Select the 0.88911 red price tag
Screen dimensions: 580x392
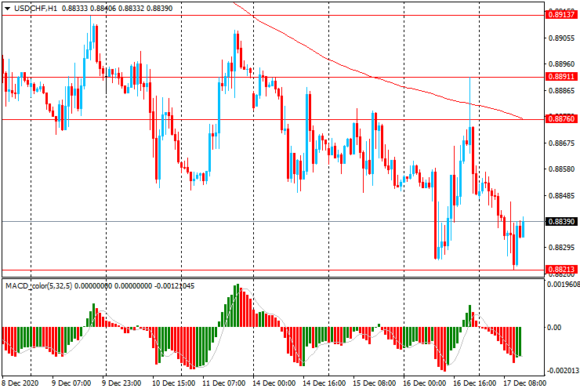pyautogui.click(x=562, y=77)
